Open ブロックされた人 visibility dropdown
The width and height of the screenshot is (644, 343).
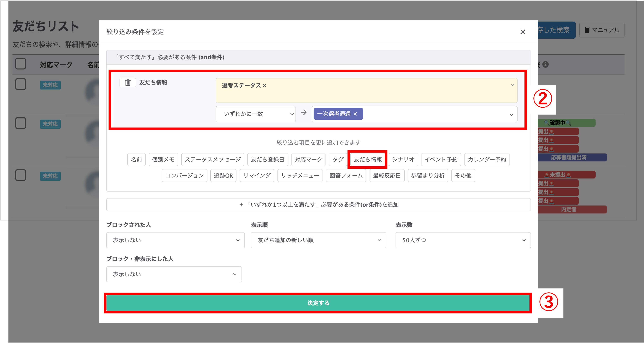coord(175,240)
